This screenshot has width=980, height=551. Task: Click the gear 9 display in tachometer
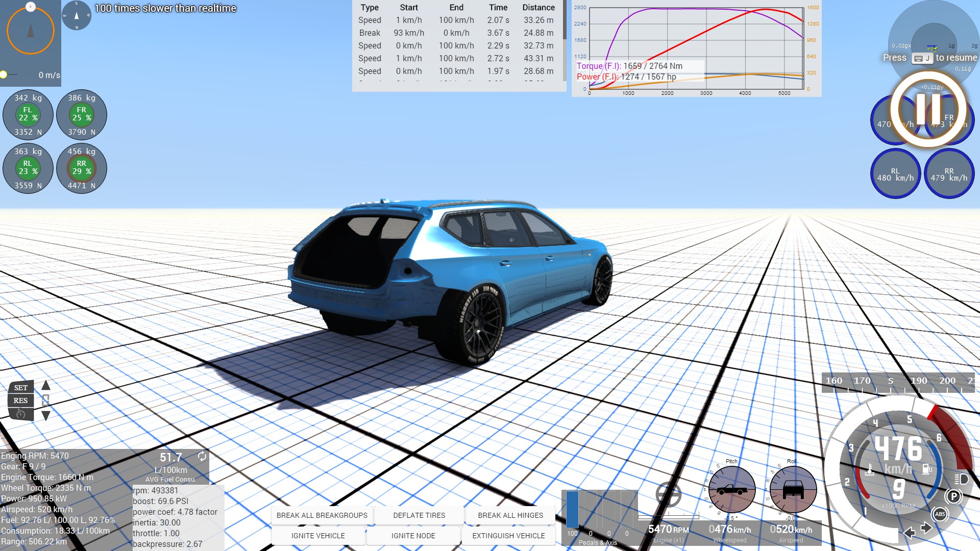898,489
